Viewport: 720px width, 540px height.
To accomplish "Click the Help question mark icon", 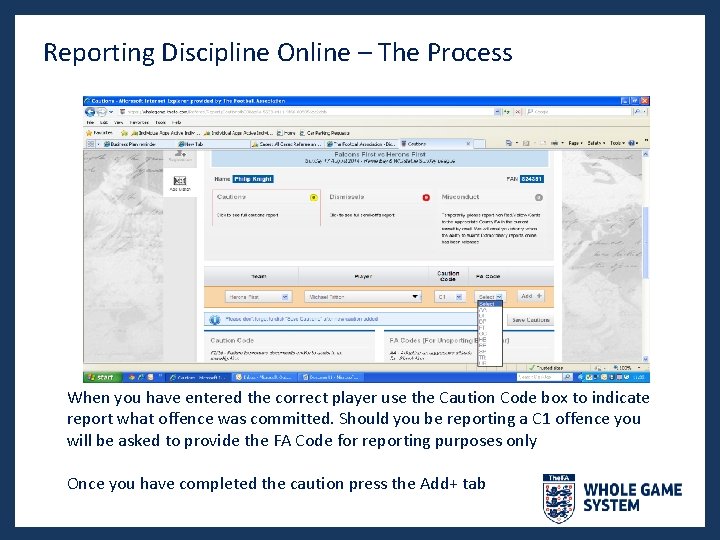I will (x=632, y=143).
